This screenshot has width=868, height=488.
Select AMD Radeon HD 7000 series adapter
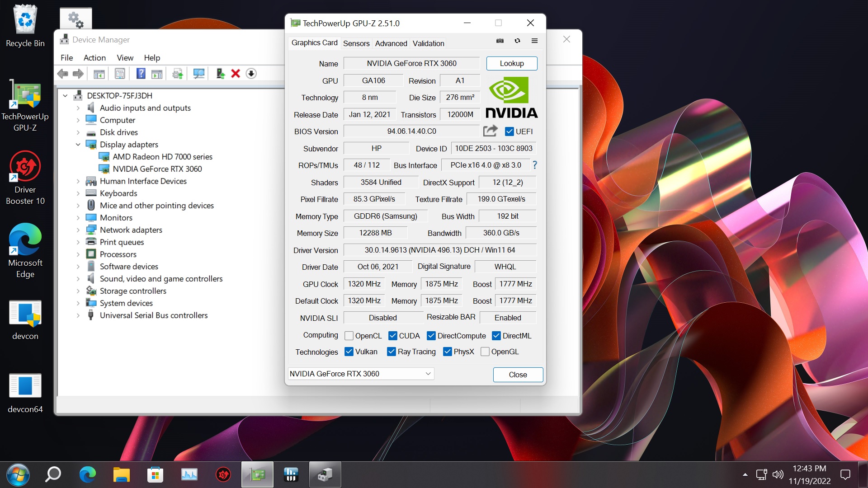click(x=162, y=157)
